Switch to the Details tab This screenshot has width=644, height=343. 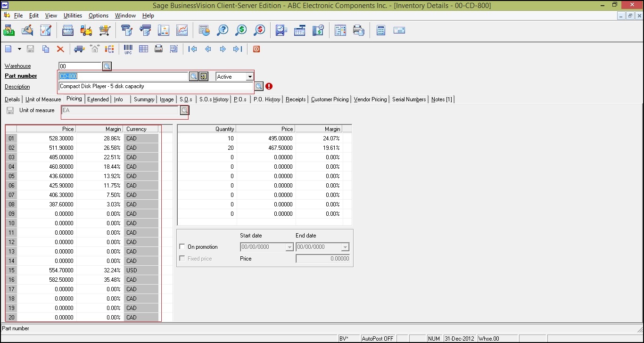pos(12,99)
